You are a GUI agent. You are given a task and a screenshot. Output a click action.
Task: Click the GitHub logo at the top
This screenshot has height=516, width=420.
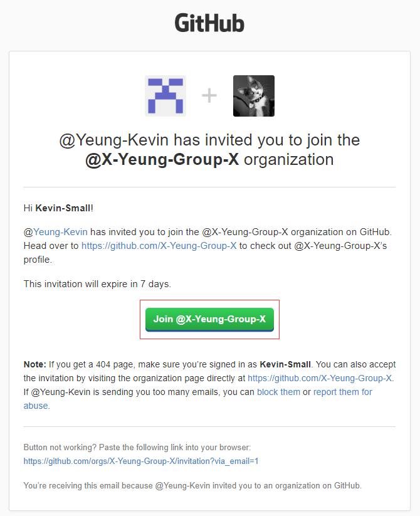(209, 23)
